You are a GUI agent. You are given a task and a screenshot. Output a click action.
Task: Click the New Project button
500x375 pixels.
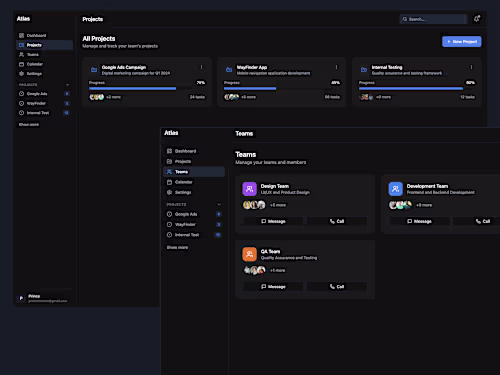tap(462, 42)
